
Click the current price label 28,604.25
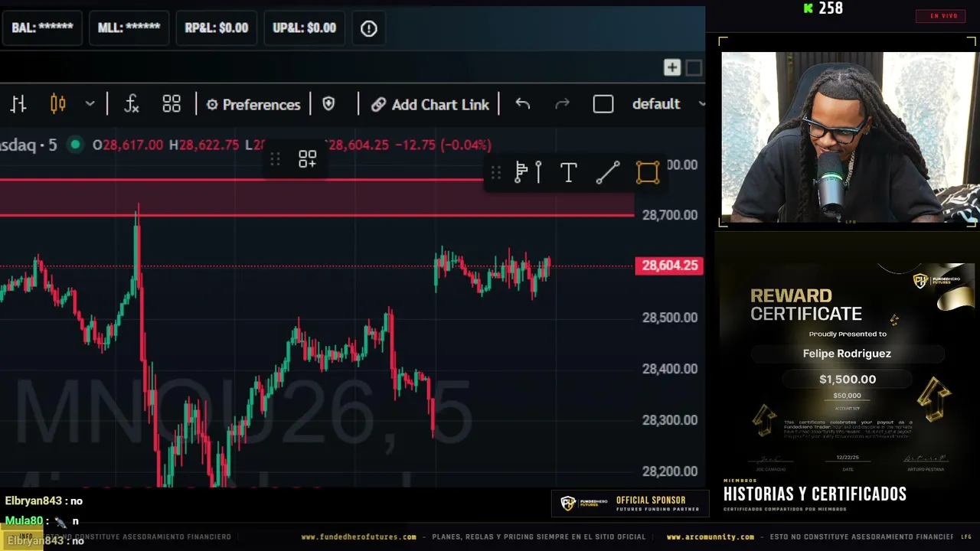(670, 266)
